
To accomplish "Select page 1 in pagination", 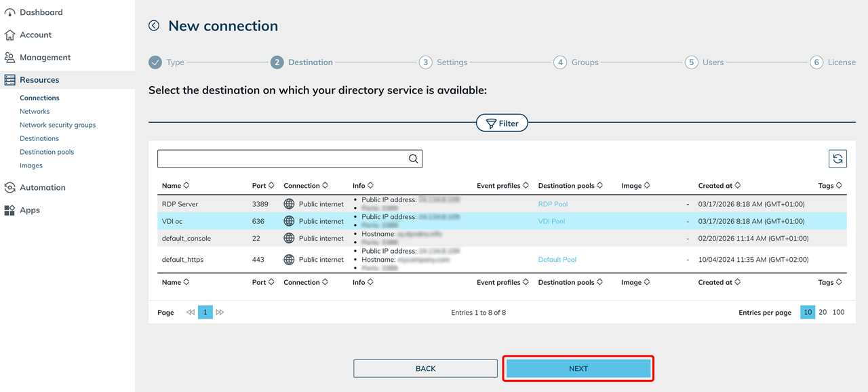I will pyautogui.click(x=205, y=313).
